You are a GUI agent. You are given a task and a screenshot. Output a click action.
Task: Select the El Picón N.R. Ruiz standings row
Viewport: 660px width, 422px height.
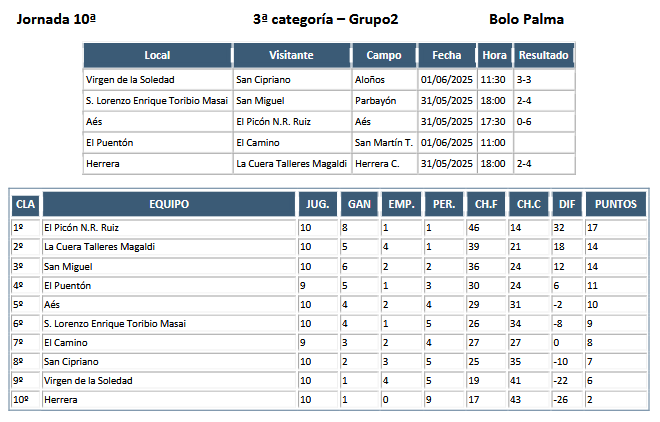click(x=329, y=228)
